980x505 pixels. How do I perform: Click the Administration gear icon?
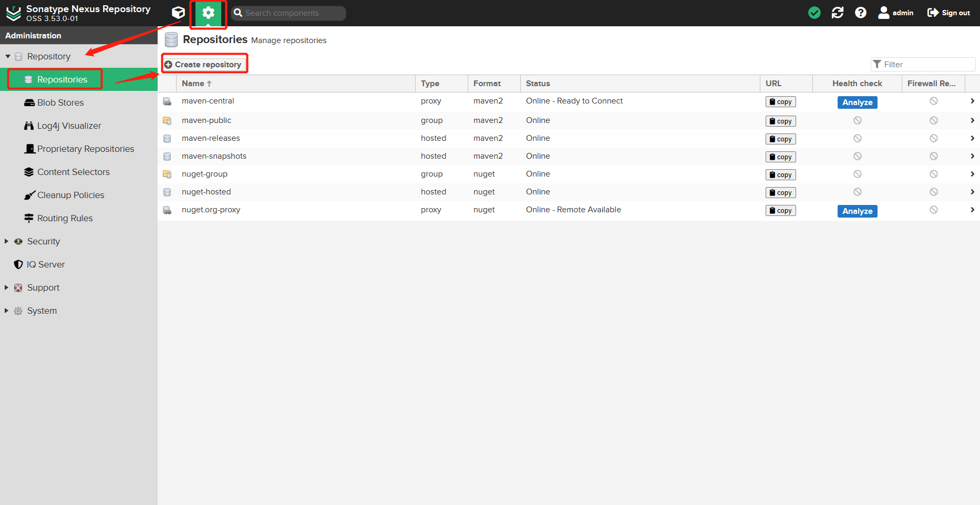click(208, 13)
